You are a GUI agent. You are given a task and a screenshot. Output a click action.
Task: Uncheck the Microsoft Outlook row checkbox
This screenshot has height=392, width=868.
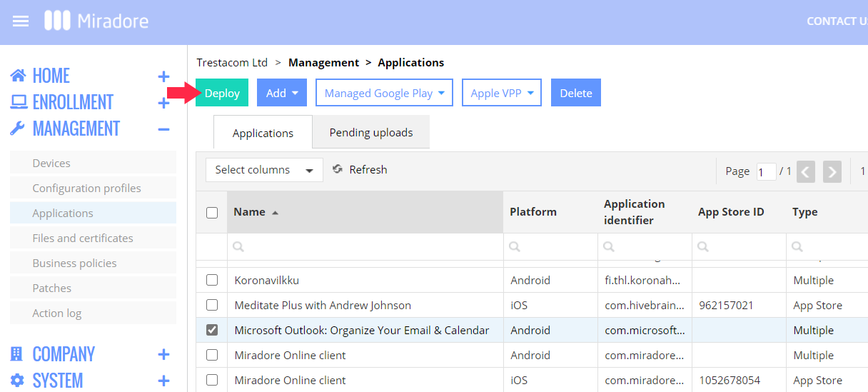coord(212,330)
